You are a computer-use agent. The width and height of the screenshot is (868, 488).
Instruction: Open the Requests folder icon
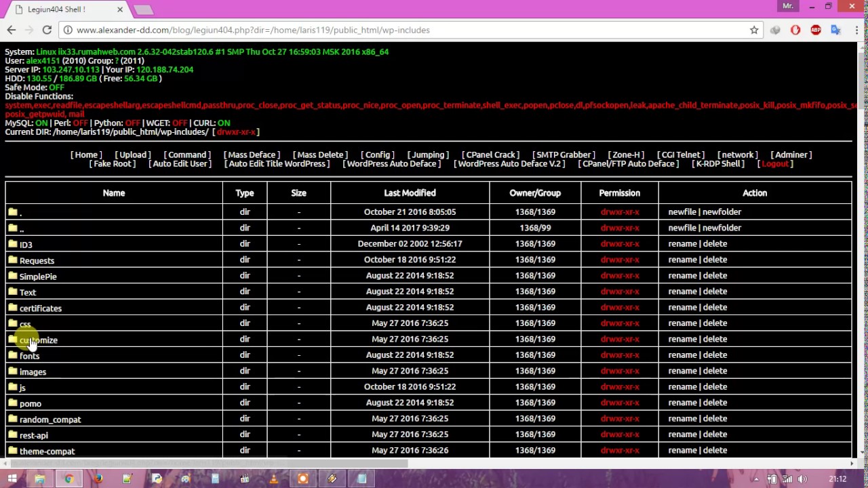coord(13,260)
